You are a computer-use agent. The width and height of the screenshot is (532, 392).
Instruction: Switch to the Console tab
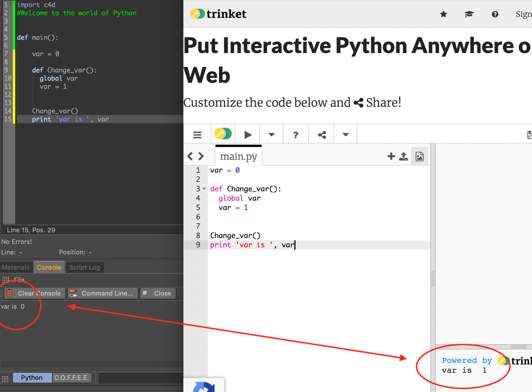49,268
